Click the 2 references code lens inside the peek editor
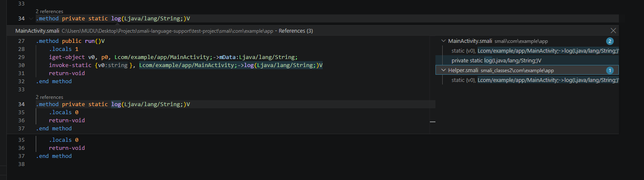Image resolution: width=644 pixels, height=180 pixels. [49, 97]
